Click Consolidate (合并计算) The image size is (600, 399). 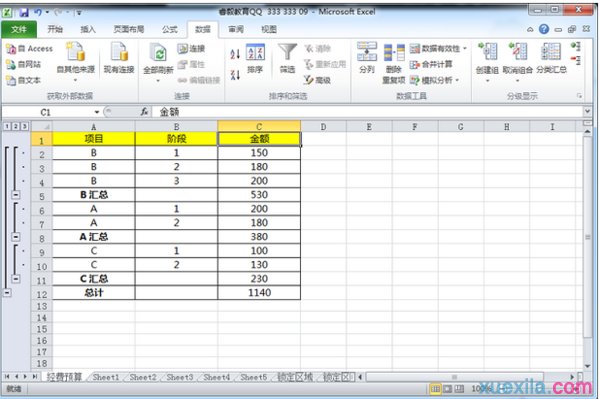(x=431, y=64)
